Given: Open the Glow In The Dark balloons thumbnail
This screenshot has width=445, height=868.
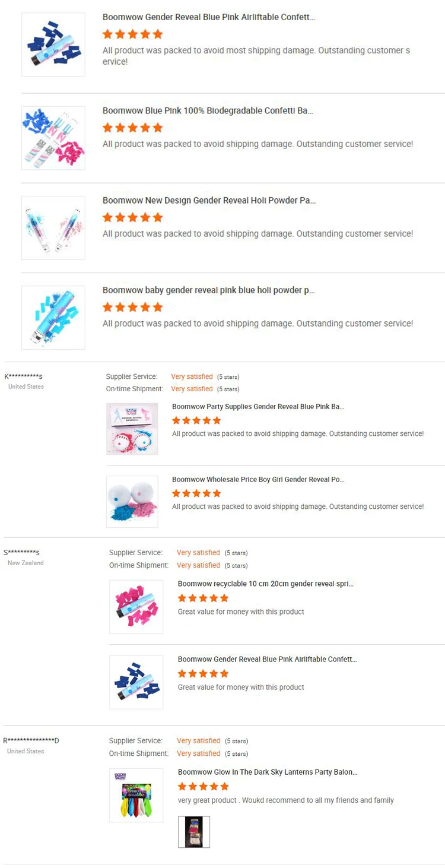Looking at the screenshot, I should pos(136,796).
